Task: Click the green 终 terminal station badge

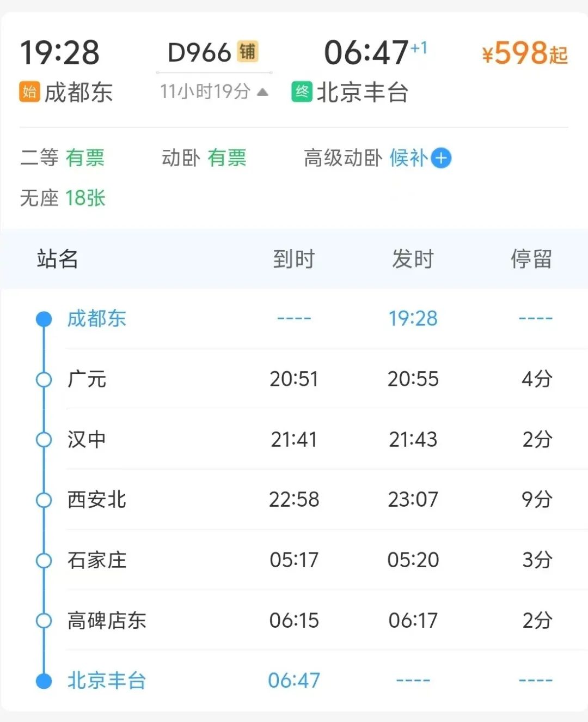Action: (x=302, y=92)
